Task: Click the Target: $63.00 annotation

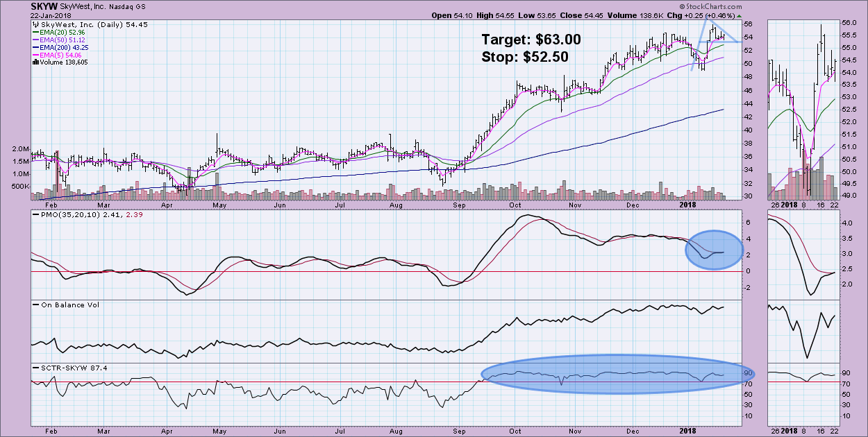Action: (x=531, y=40)
